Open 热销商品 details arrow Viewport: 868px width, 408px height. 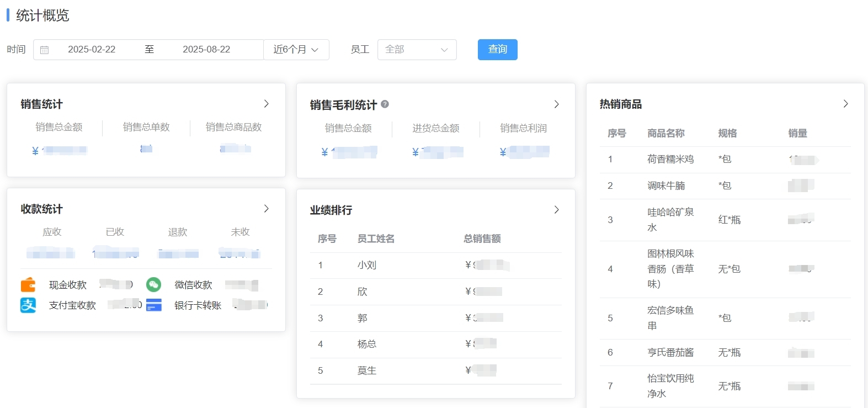[845, 104]
